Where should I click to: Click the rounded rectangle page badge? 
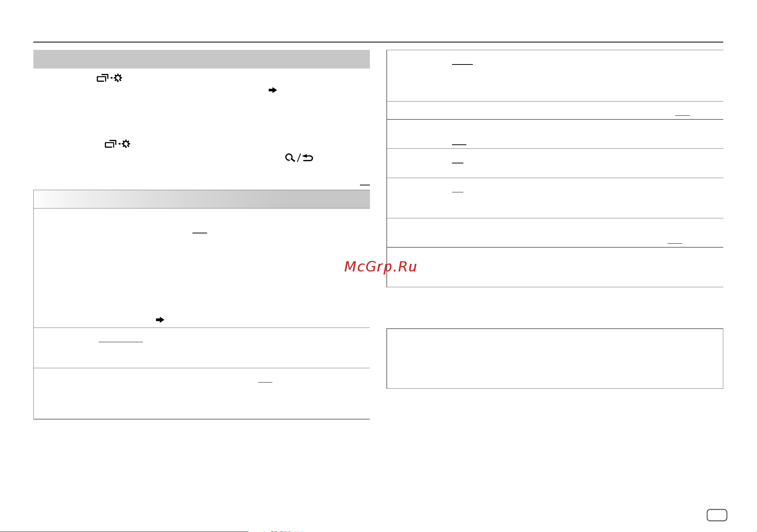click(x=717, y=515)
